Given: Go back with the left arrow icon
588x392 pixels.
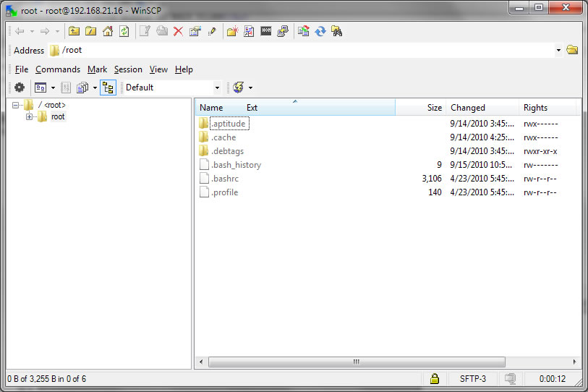Looking at the screenshot, I should click(x=20, y=31).
